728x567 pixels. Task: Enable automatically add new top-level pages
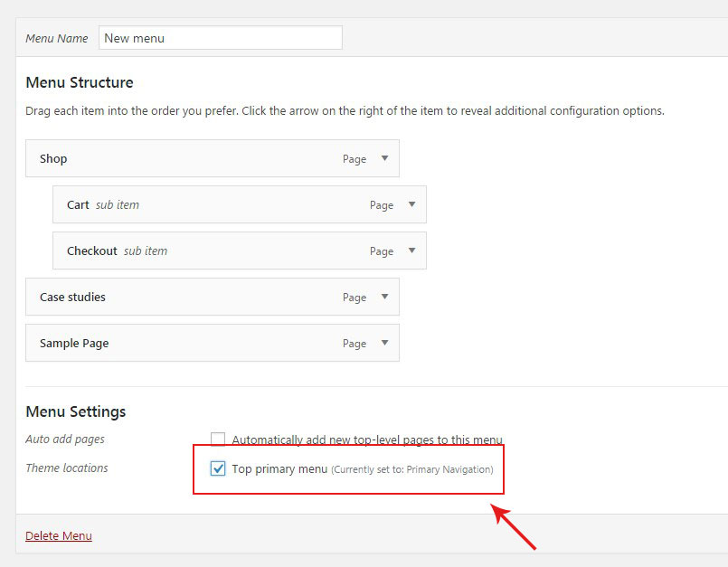[x=218, y=439]
